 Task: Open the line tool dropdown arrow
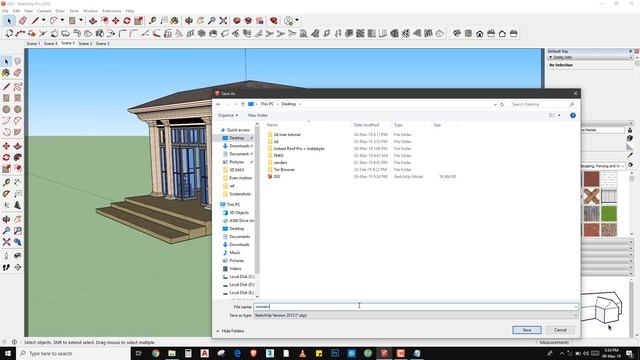pos(43,20)
